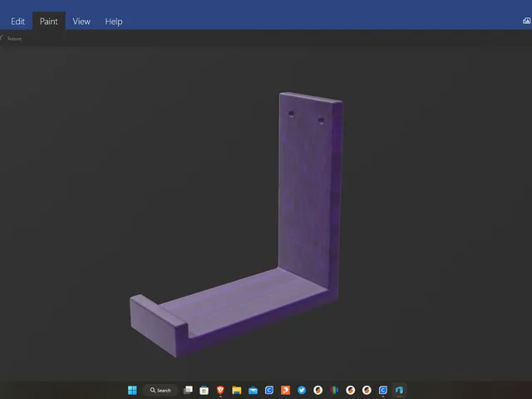Open the Windows Start menu
This screenshot has height=399, width=532.
tap(132, 390)
